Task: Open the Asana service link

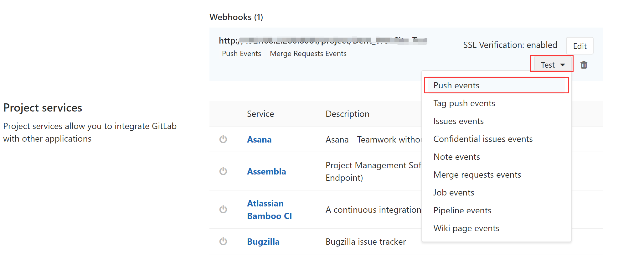Action: click(x=259, y=139)
